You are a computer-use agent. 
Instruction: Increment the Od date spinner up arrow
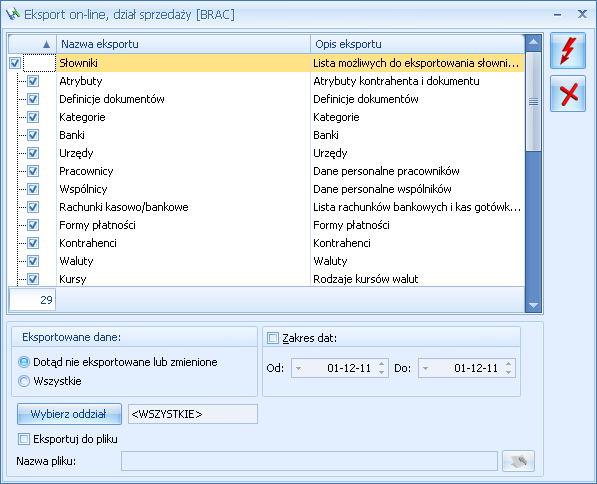pos(382,364)
